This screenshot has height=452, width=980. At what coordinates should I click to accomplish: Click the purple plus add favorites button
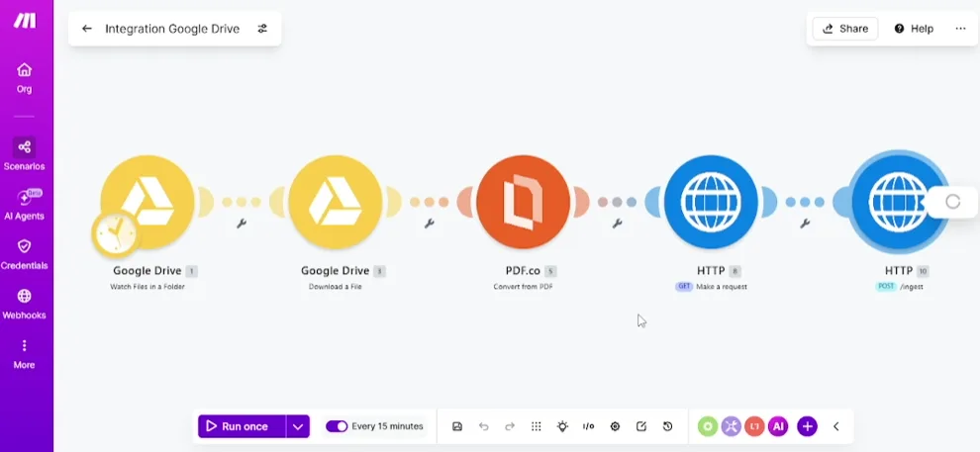coord(808,426)
